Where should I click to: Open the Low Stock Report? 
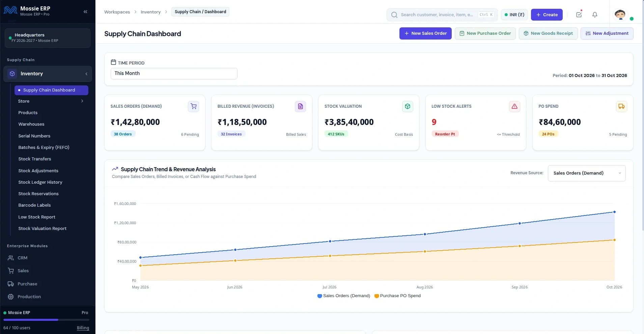(x=36, y=217)
